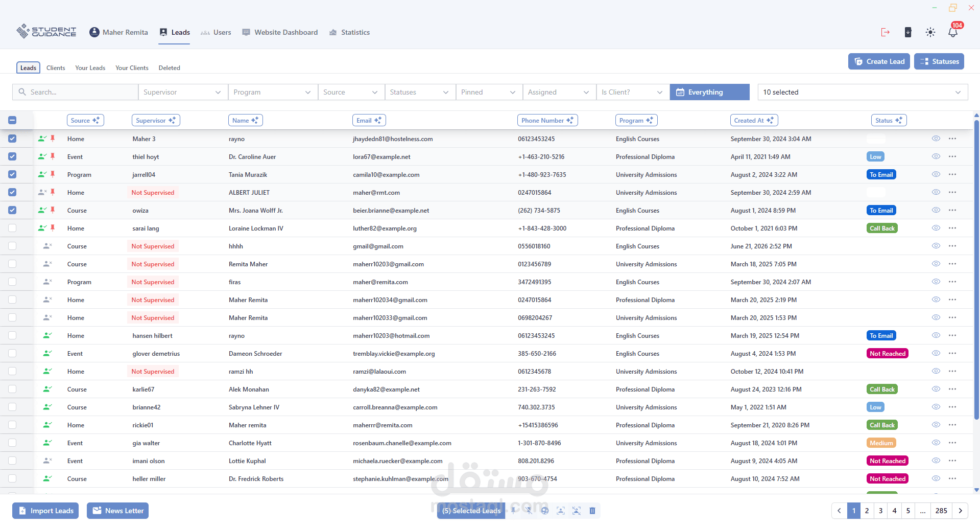Assign a supervisor to the selected leads
Image resolution: width=980 pixels, height=527 pixels.
(x=561, y=511)
